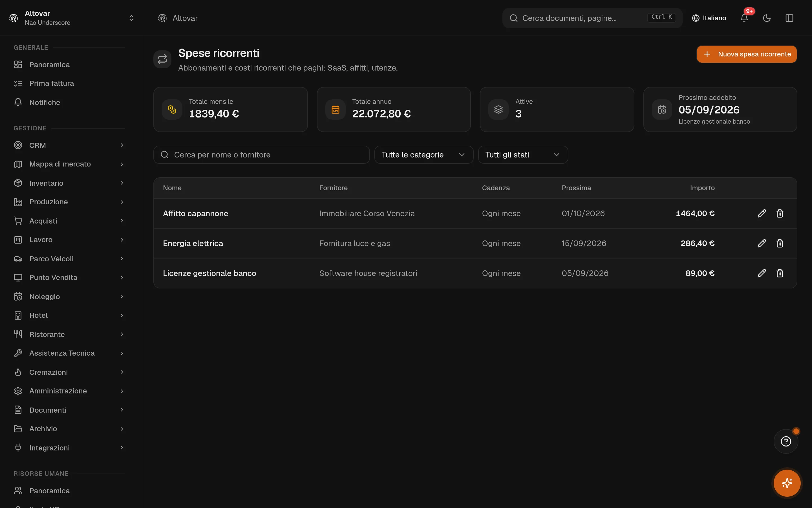
Task: Open the Prossimo addebito summary card
Action: (x=720, y=110)
